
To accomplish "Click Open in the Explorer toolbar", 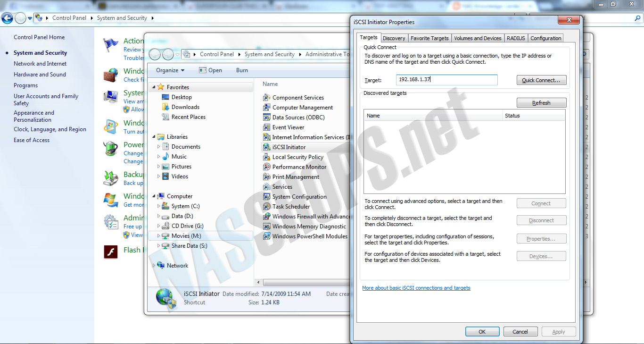I will [210, 70].
